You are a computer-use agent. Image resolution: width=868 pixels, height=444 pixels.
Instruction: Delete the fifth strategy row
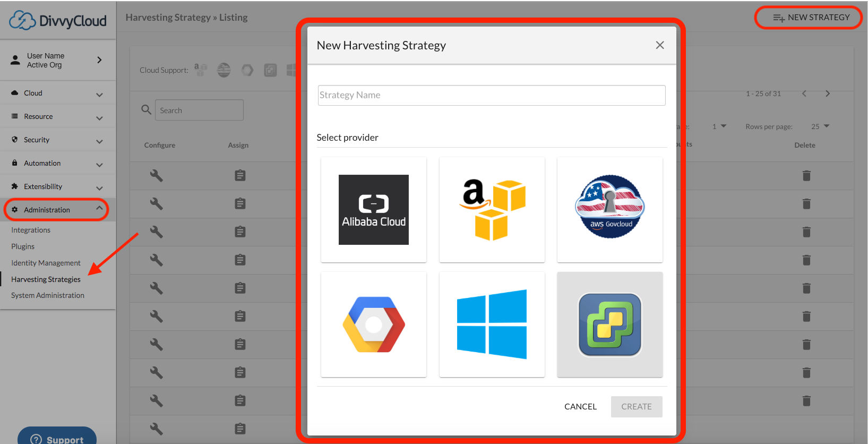[x=806, y=288]
